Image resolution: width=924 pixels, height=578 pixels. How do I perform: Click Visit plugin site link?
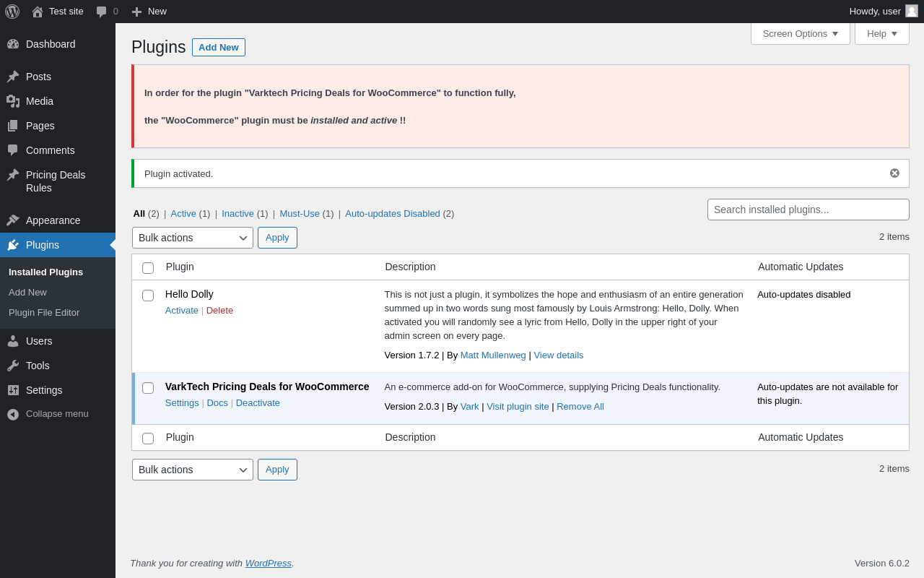pyautogui.click(x=518, y=407)
